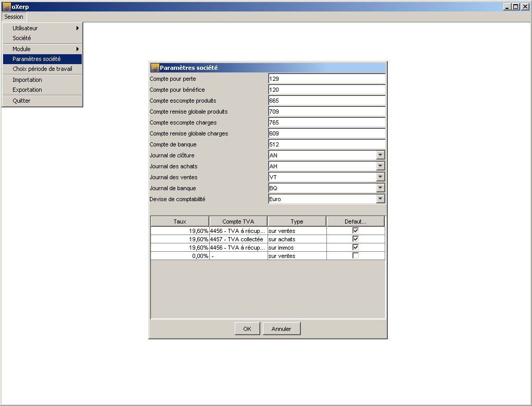The width and height of the screenshot is (532, 406).
Task: Click the Compte escompte charges field
Action: (x=327, y=122)
